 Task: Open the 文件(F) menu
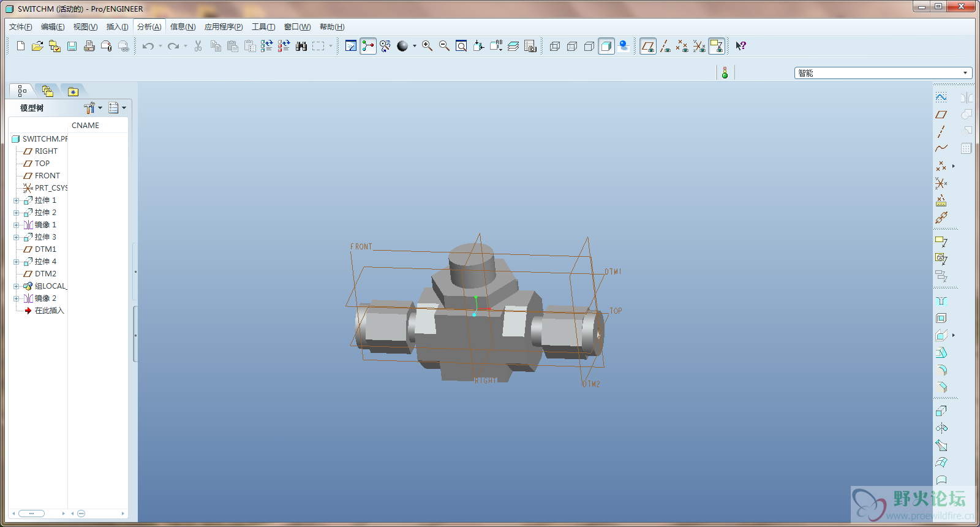[21, 27]
